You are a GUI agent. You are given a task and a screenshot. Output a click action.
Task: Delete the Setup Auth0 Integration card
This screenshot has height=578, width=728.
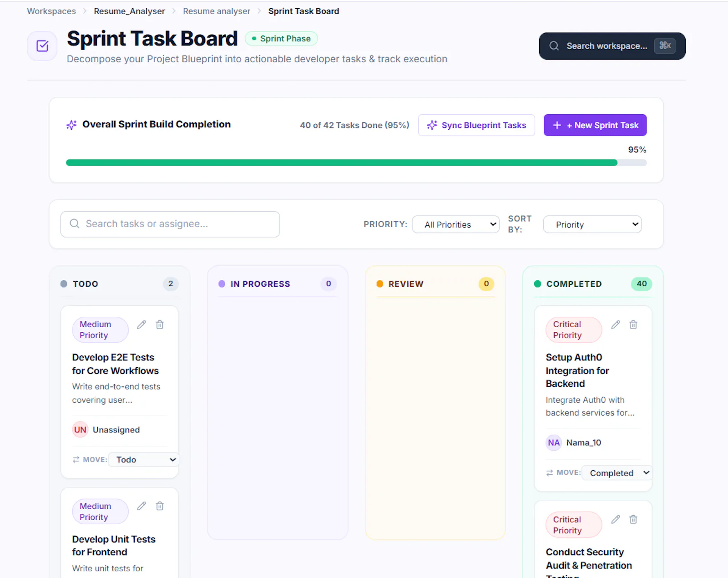[x=633, y=324]
